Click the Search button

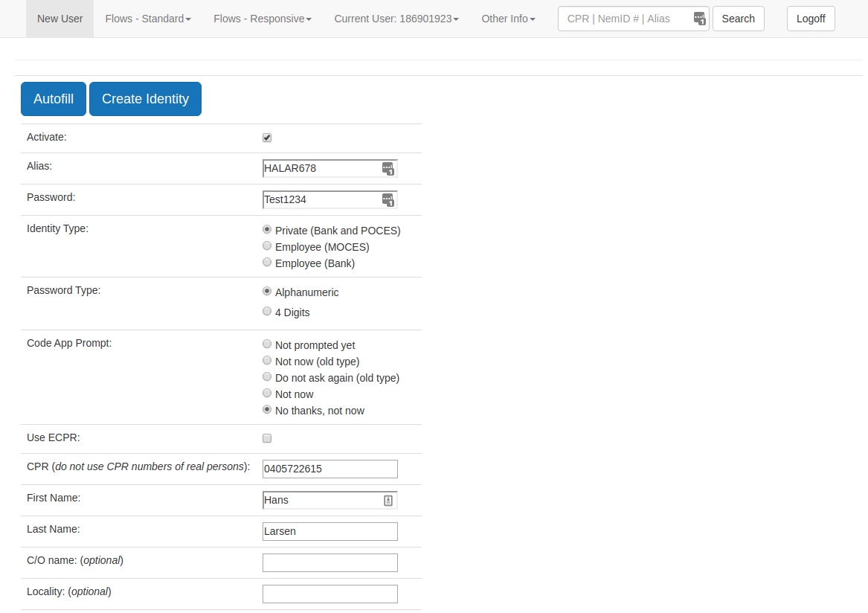[738, 19]
